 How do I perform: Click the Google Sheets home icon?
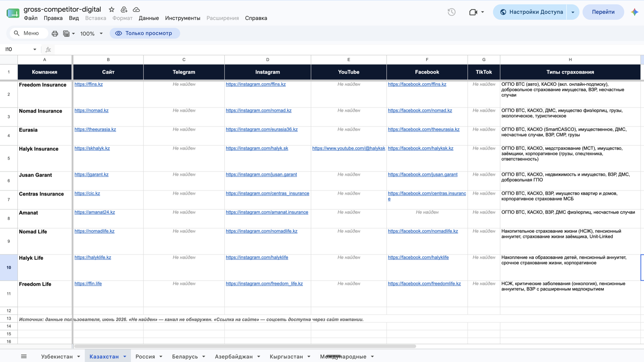coord(13,13)
